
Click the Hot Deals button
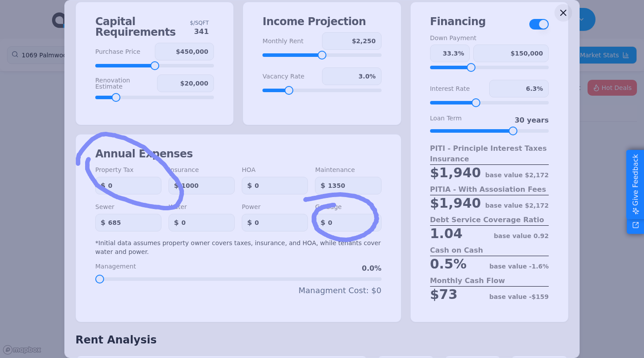point(612,88)
